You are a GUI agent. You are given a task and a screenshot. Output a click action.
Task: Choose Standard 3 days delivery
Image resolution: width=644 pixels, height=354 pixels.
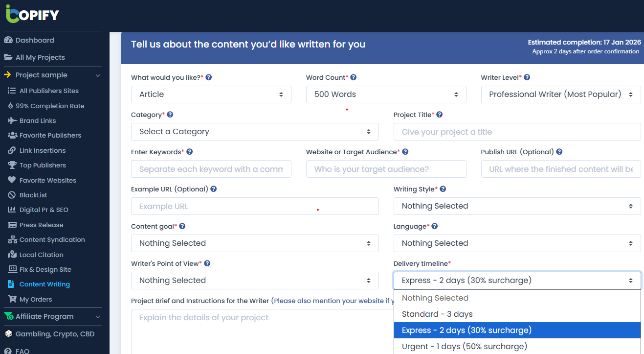(x=437, y=313)
